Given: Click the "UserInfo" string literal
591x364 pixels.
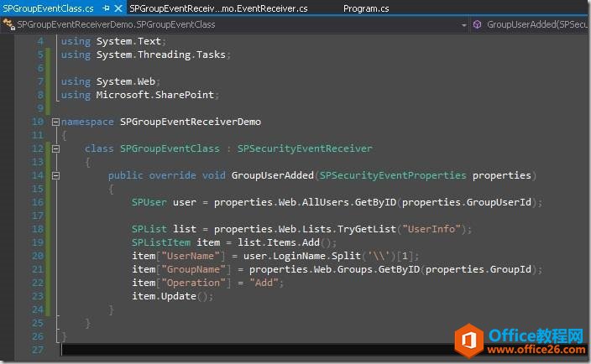Looking at the screenshot, I should pos(431,229).
